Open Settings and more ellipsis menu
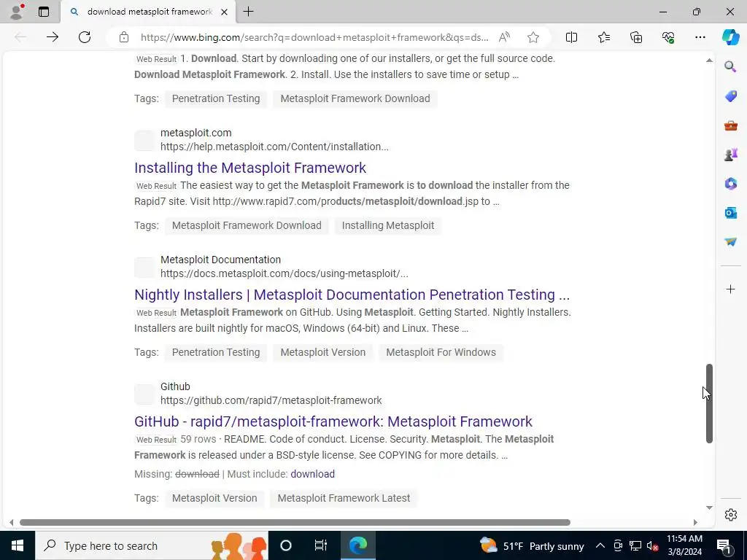Viewport: 747px width, 560px height. pyautogui.click(x=700, y=37)
